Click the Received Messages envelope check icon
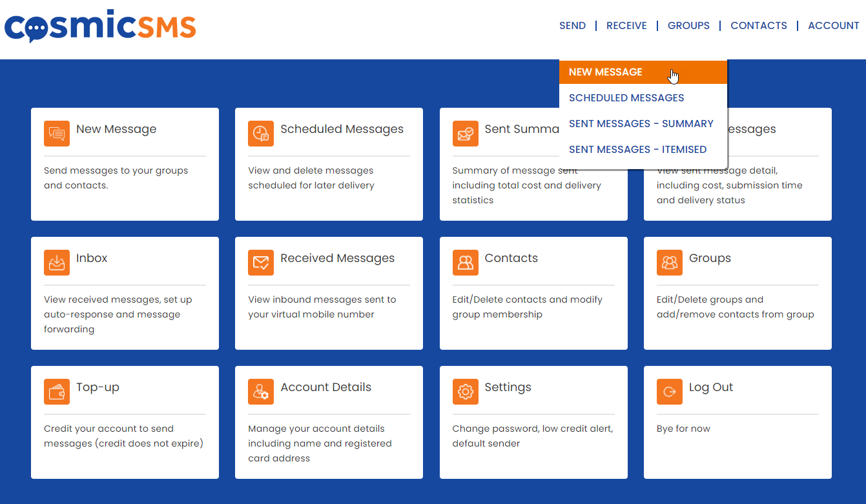This screenshot has height=504, width=866. [261, 263]
